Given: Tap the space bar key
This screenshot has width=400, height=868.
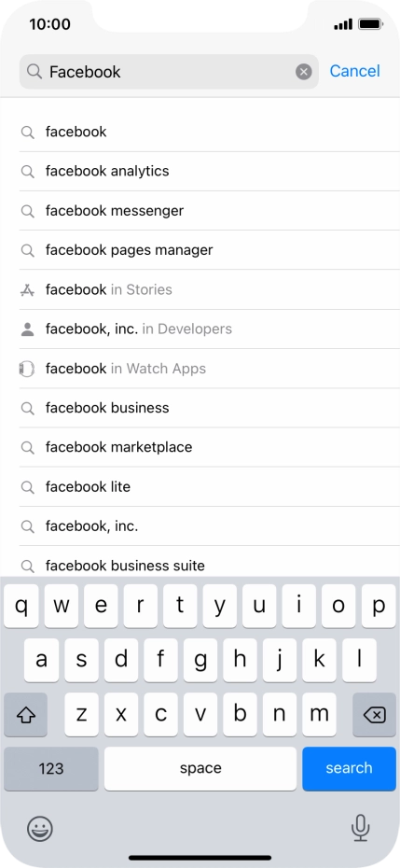Looking at the screenshot, I should [x=200, y=768].
